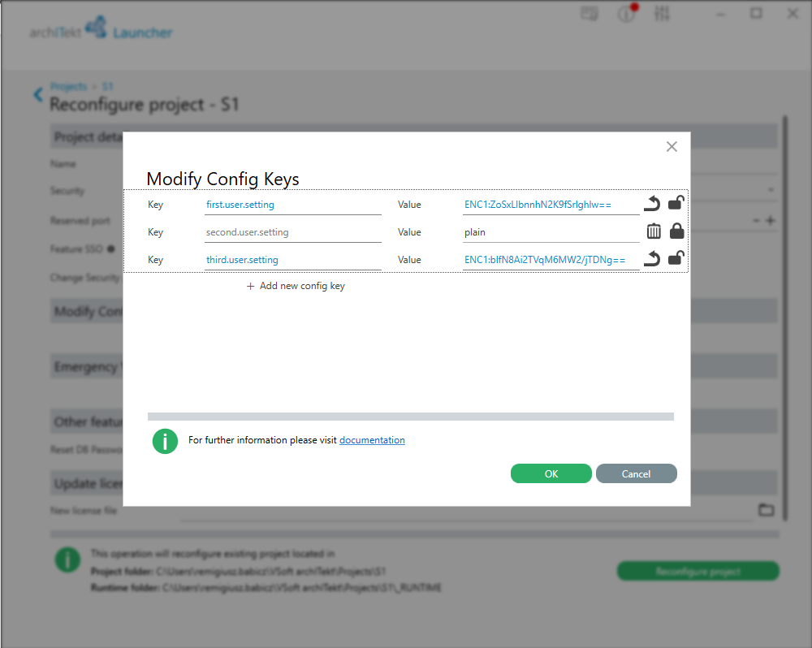Open the Projects breadcrumb link

pyautogui.click(x=68, y=86)
